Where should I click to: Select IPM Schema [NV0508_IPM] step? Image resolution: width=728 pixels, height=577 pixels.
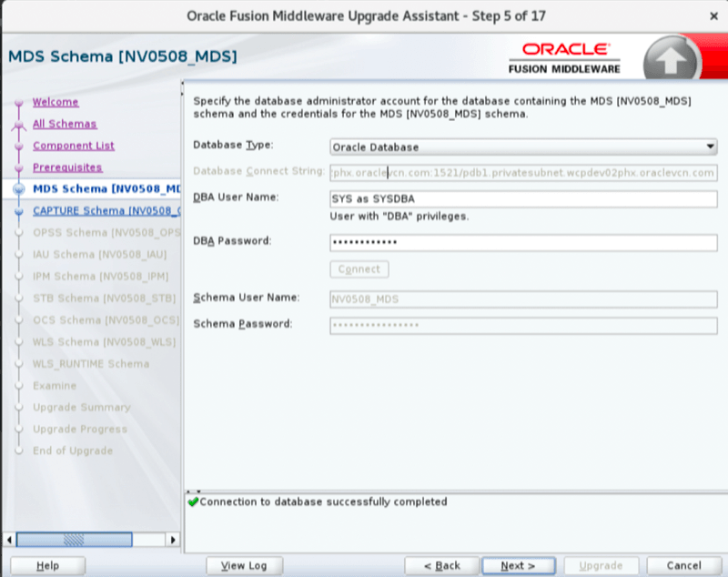(100, 276)
